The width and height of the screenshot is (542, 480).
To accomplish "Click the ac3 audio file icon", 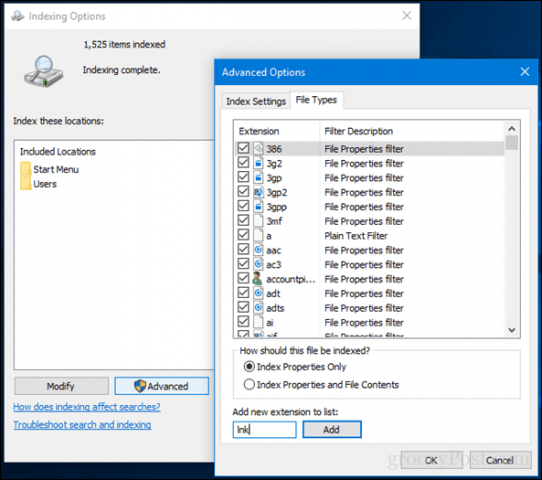I will coord(258,264).
